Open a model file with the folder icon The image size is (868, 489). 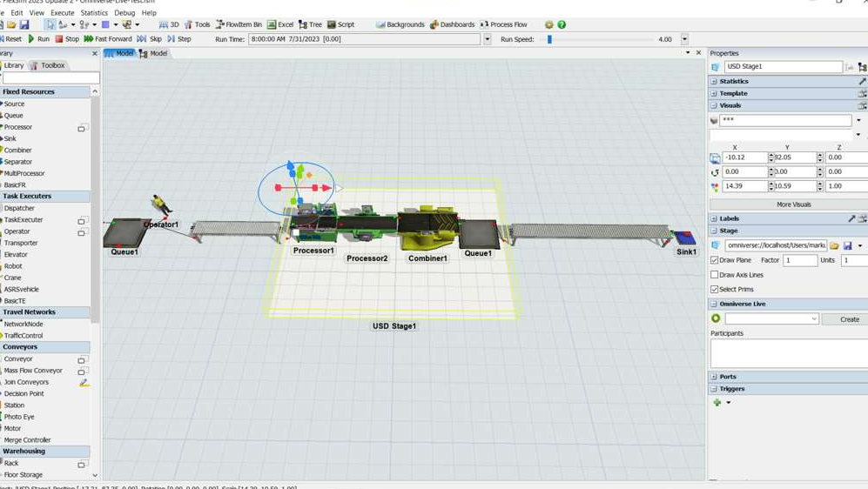coord(11,24)
